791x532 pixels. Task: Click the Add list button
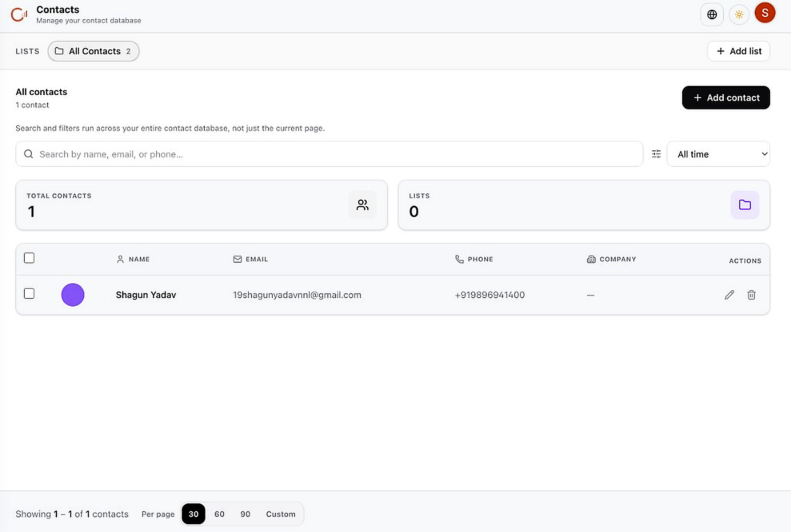point(738,51)
